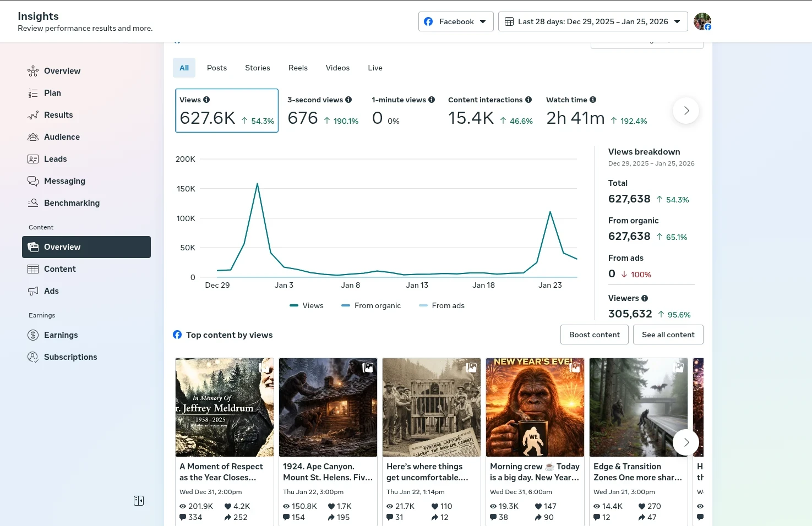Click the See all content button

[668, 335]
